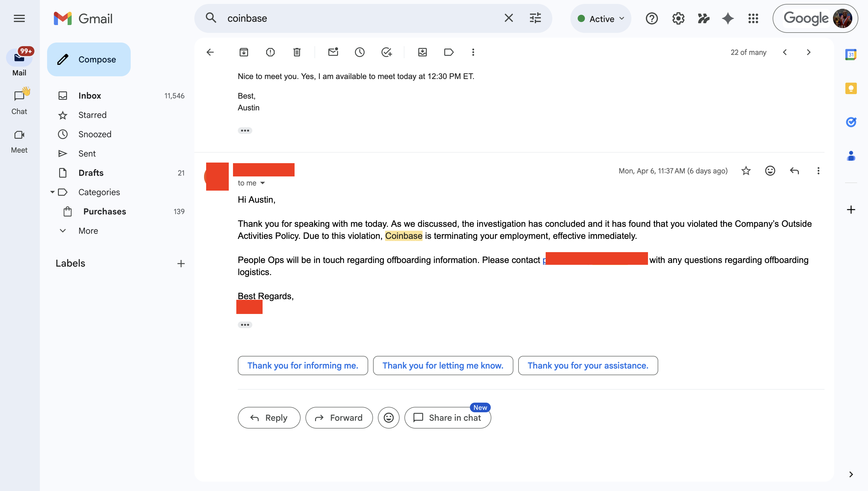Open the Purchases label
868x491 pixels.
pyautogui.click(x=104, y=211)
